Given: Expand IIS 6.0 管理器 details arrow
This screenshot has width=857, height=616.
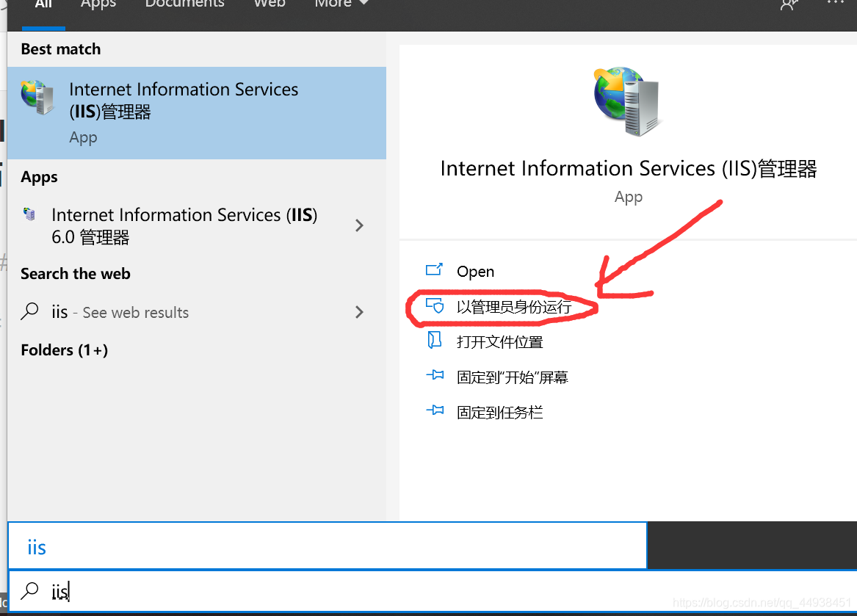Looking at the screenshot, I should [359, 225].
